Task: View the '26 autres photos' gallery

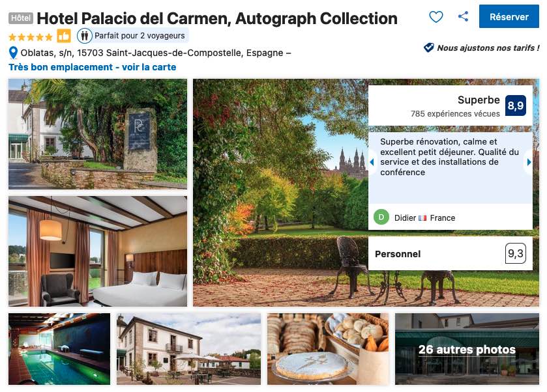Action: coord(467,349)
